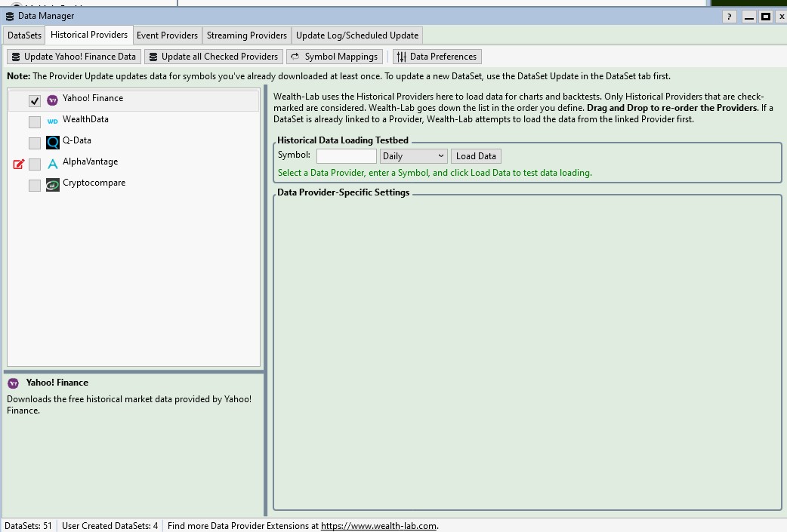Select the Cryptocompare provider row
The height and width of the screenshot is (532, 787).
click(134, 185)
